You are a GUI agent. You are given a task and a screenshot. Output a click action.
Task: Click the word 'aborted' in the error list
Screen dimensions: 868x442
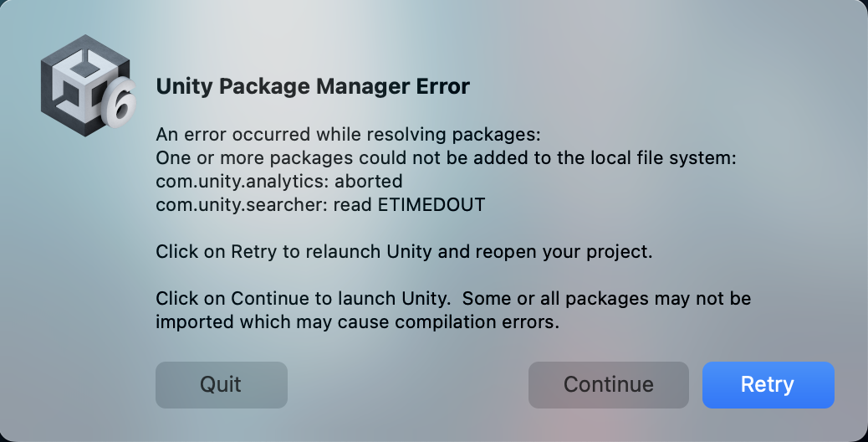tap(369, 181)
